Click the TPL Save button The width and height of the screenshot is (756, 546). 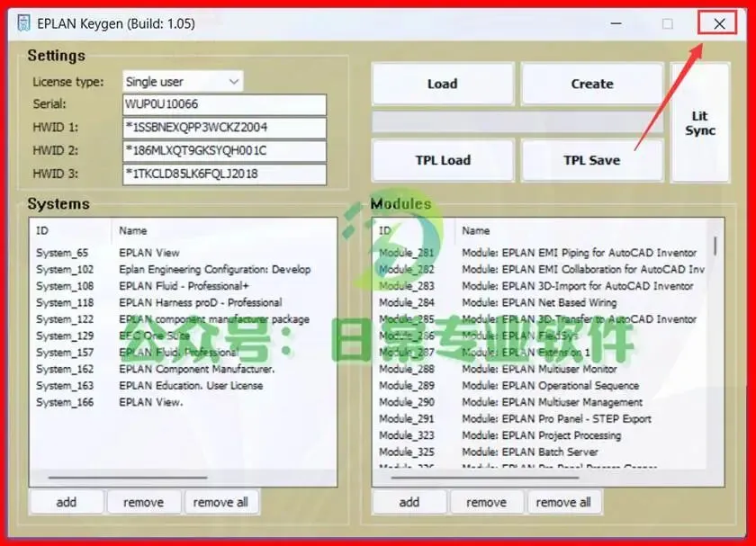tap(592, 160)
